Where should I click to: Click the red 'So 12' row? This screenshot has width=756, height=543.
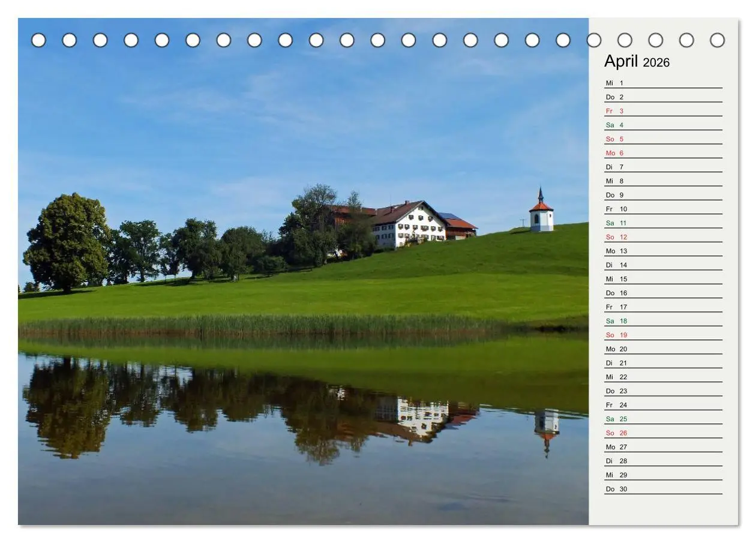click(x=663, y=237)
